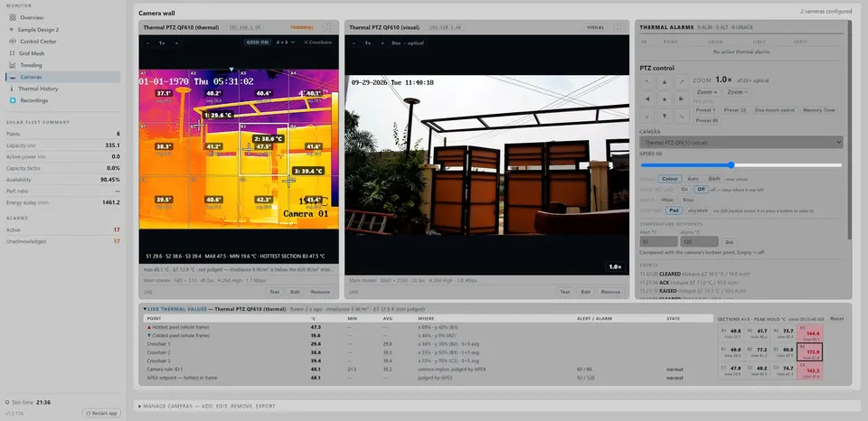Viewport: 868px width, 421px height.
Task: Open the 4×3 grid size dropdown
Action: [x=285, y=42]
